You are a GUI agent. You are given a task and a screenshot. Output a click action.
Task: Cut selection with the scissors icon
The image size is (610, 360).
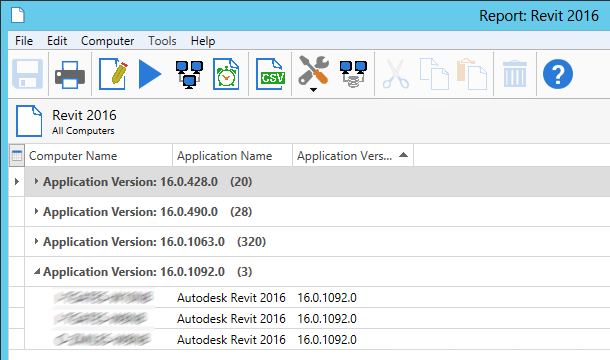click(396, 74)
